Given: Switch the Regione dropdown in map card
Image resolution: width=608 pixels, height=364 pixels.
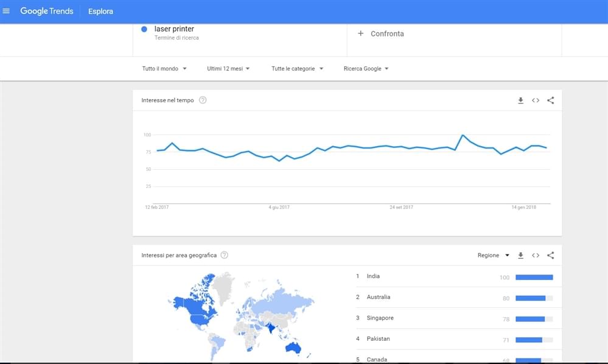Looking at the screenshot, I should 493,256.
